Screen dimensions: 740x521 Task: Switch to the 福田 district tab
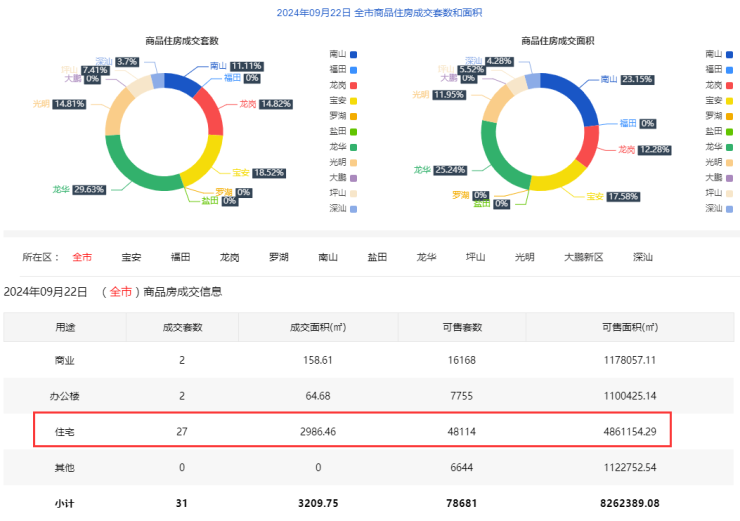180,257
